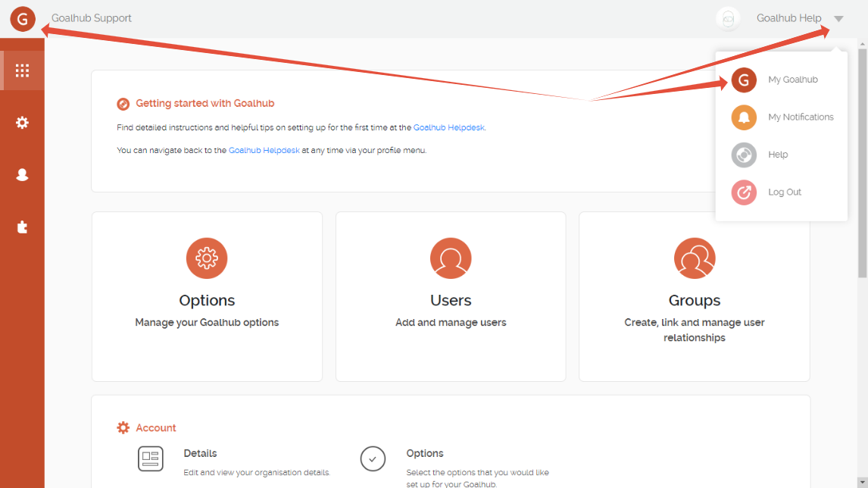Select My Goalhub menu entry
The height and width of the screenshot is (488, 868).
[793, 80]
